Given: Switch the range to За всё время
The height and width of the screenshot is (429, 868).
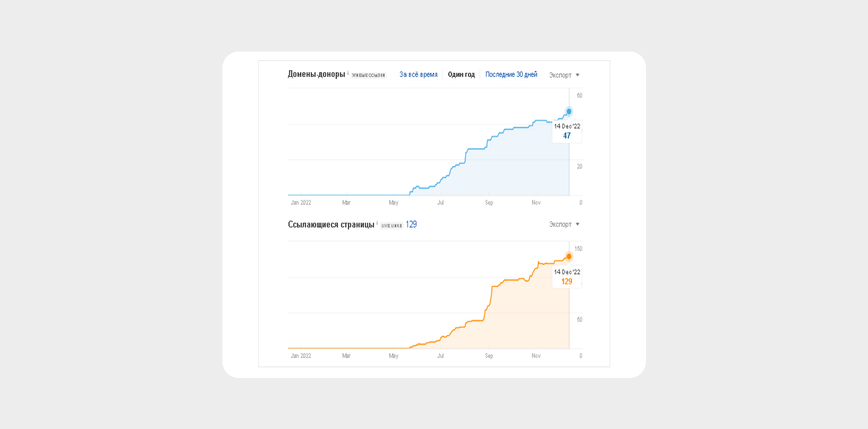Looking at the screenshot, I should 418,75.
